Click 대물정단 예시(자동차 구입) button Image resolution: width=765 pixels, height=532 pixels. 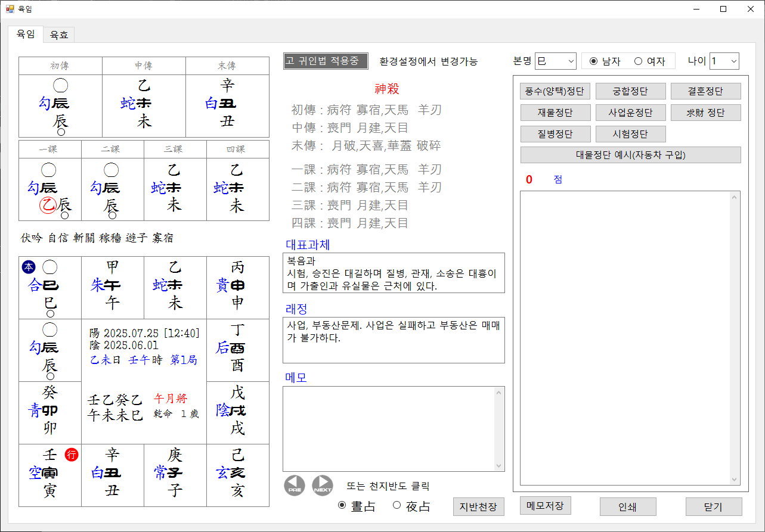tap(631, 155)
